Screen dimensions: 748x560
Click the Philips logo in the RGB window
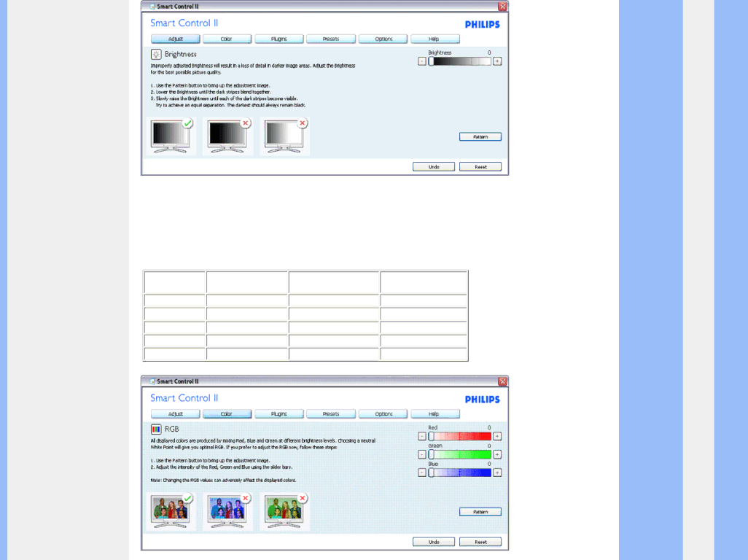pos(483,400)
